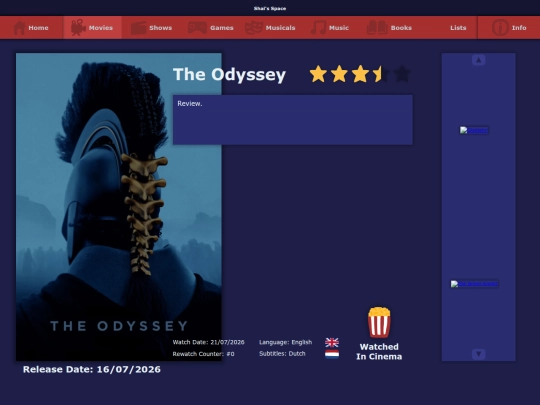Open the Books section
This screenshot has width=540, height=405.
click(x=389, y=28)
